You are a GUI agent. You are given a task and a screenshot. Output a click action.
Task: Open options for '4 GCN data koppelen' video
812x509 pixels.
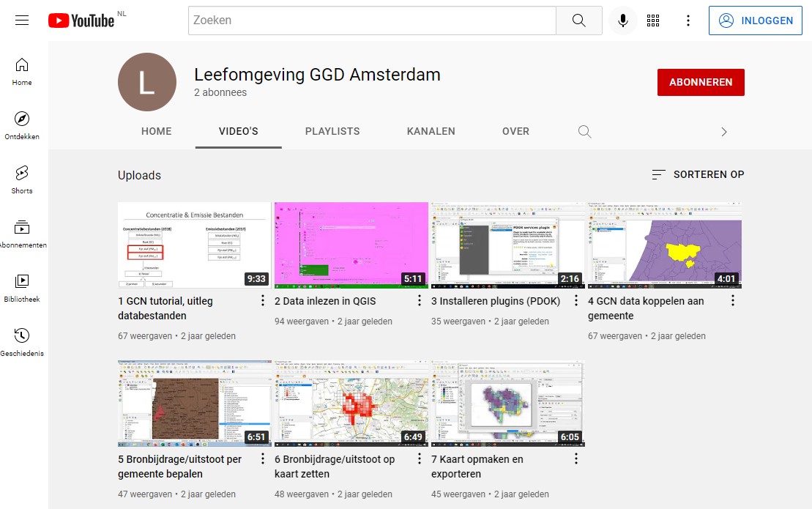tap(733, 300)
